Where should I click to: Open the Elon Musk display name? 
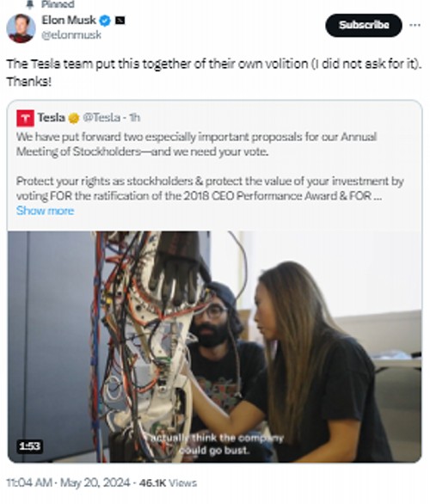click(x=69, y=21)
